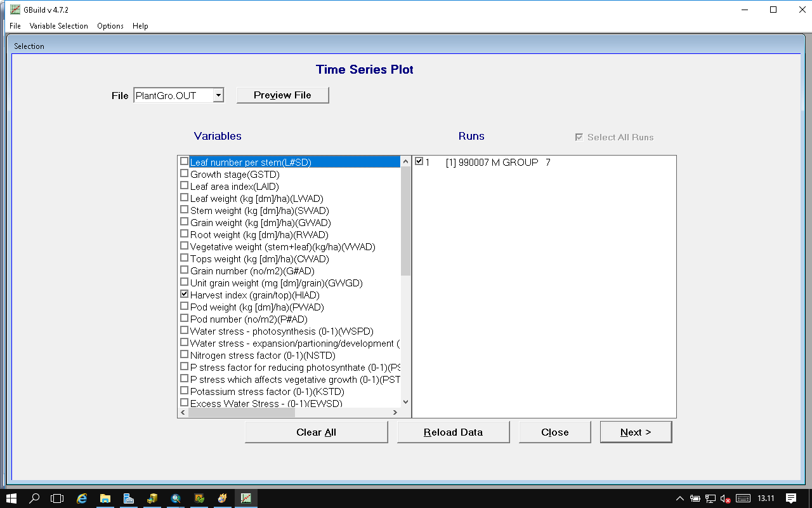The width and height of the screenshot is (812, 508).
Task: Launch Internet Explorer from the taskbar
Action: pyautogui.click(x=82, y=498)
